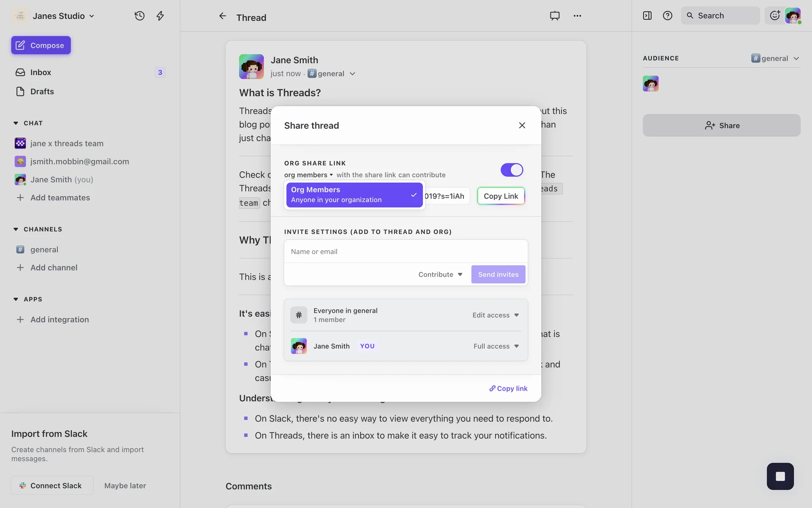This screenshot has height=508, width=812.
Task: Open the help question mark icon
Action: pyautogui.click(x=667, y=16)
